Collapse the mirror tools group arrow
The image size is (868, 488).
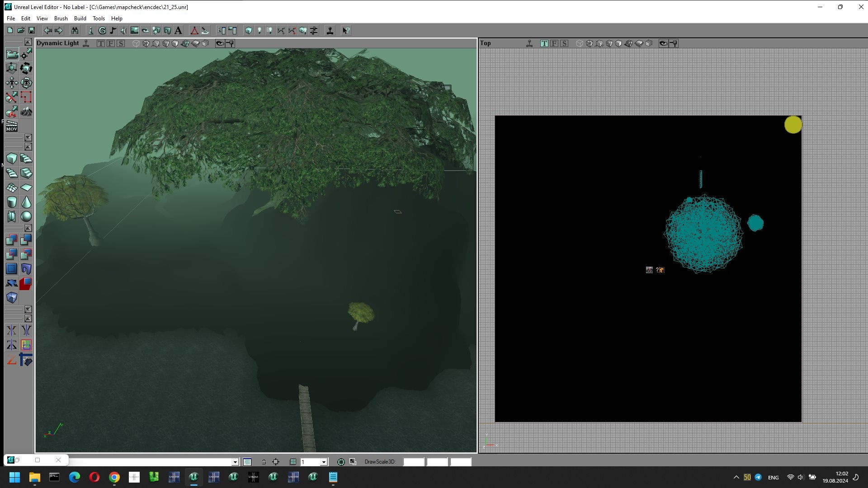pyautogui.click(x=28, y=319)
